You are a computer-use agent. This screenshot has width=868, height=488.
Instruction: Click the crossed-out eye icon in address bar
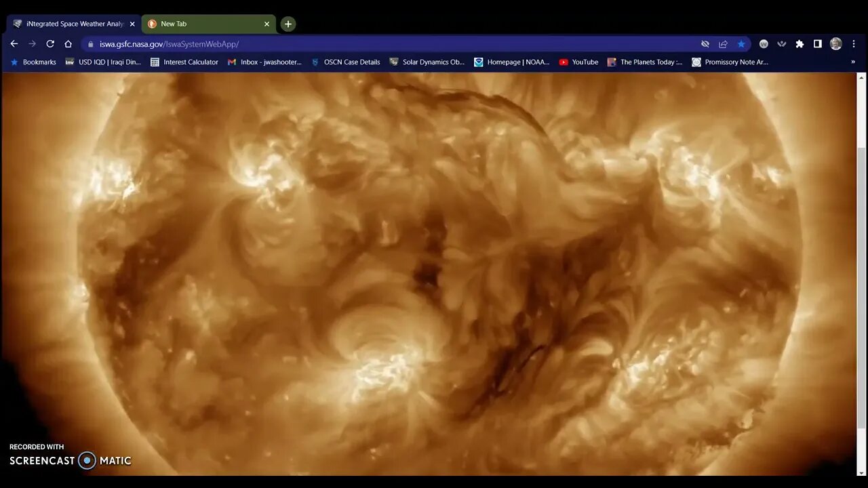point(705,44)
